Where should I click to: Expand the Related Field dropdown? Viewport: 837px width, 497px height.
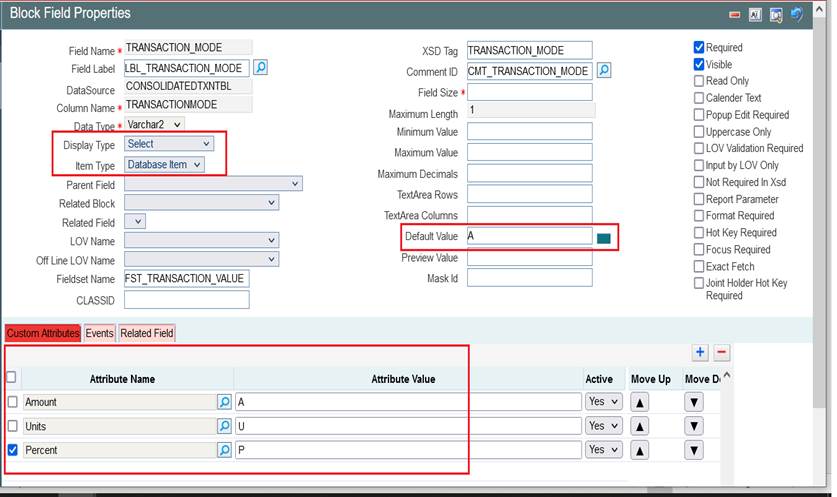pyautogui.click(x=135, y=222)
